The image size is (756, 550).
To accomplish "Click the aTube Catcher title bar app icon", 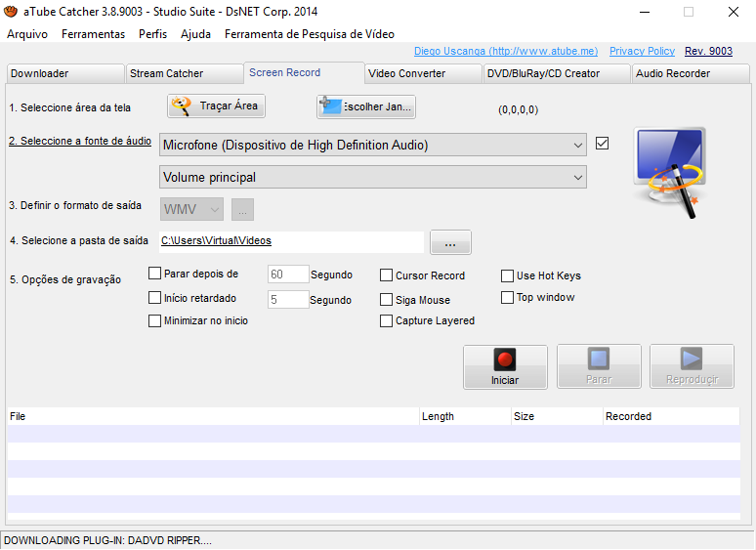I will pyautogui.click(x=11, y=11).
